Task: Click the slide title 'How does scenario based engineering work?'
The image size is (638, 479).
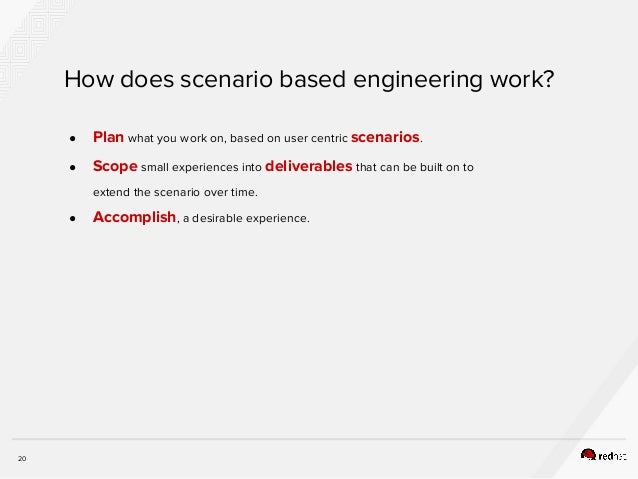Action: tap(309, 79)
